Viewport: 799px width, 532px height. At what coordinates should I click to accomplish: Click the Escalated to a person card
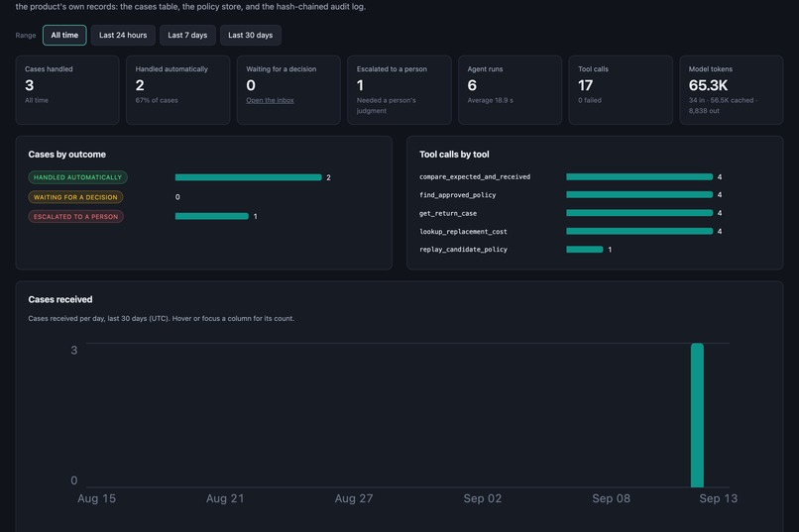tap(399, 90)
